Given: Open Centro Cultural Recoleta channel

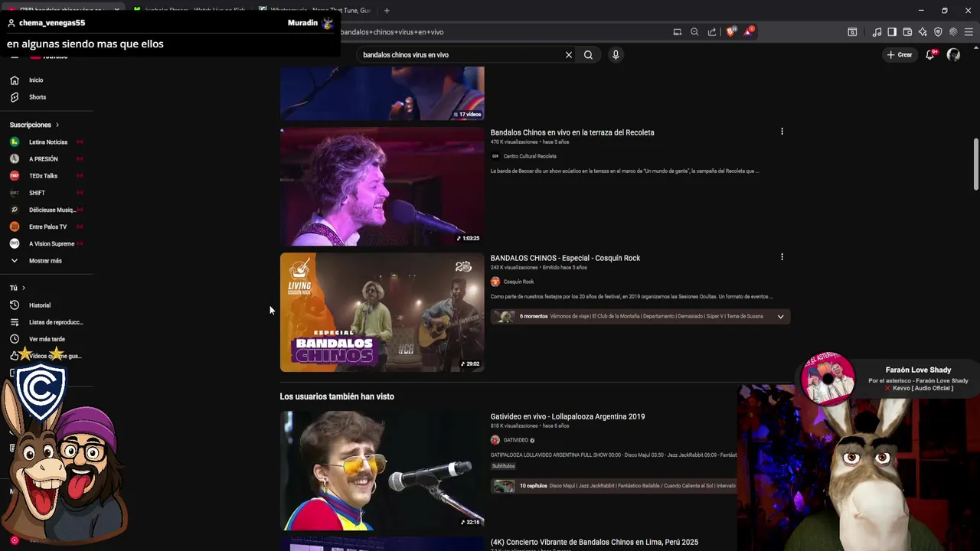Looking at the screenshot, I should 530,156.
